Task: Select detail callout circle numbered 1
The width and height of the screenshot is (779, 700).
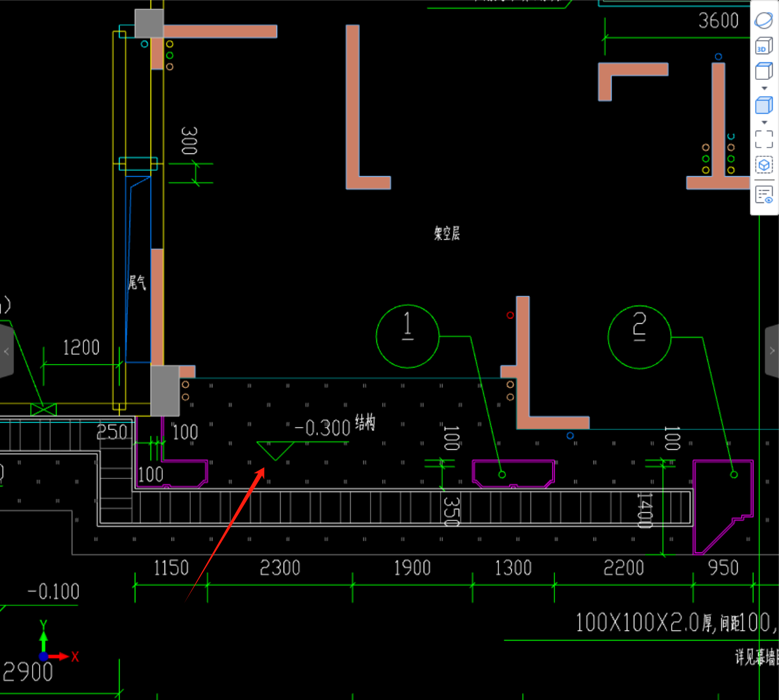Action: click(407, 336)
